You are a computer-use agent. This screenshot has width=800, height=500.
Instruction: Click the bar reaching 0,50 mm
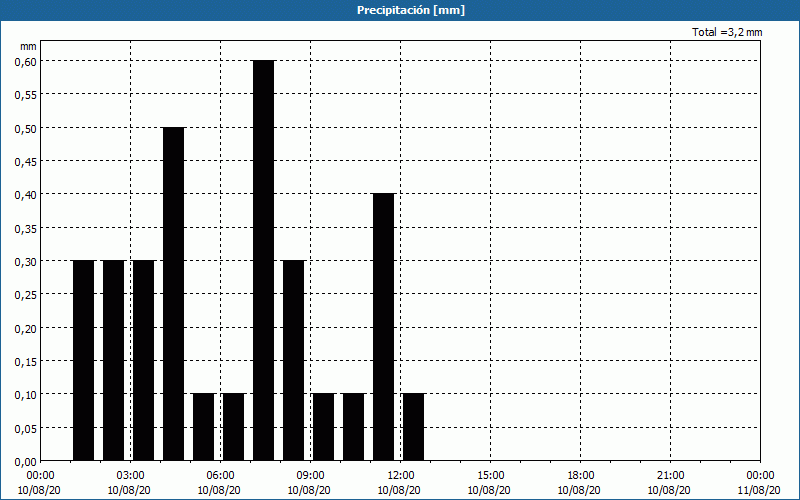[173, 294]
